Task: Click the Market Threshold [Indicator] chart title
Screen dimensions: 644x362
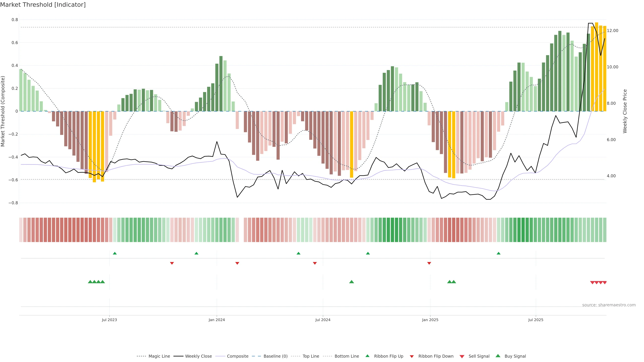Action: tap(43, 5)
